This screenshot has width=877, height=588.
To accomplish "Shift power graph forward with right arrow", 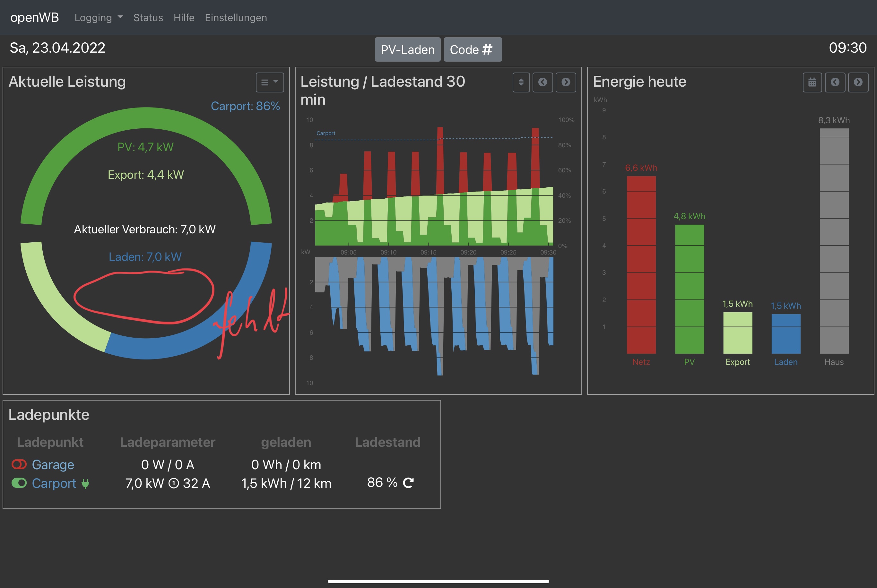I will pos(566,82).
